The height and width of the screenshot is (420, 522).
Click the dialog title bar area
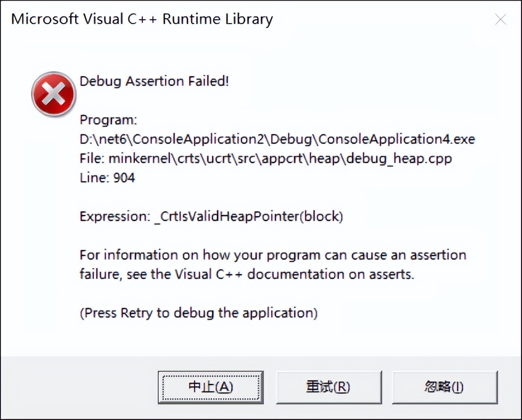241,19
